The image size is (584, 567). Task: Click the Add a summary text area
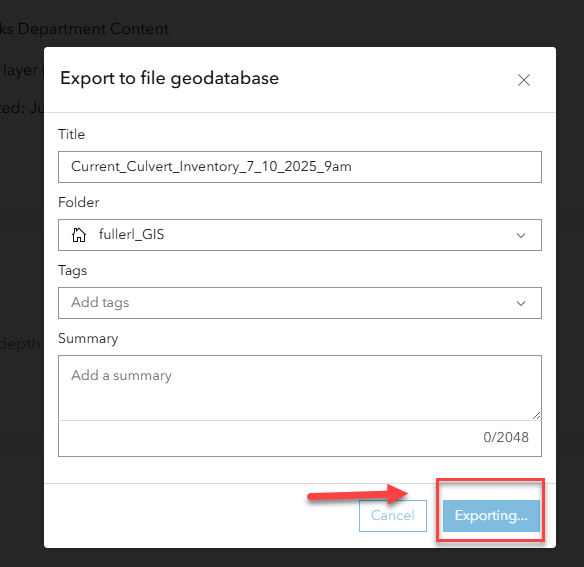coord(300,388)
